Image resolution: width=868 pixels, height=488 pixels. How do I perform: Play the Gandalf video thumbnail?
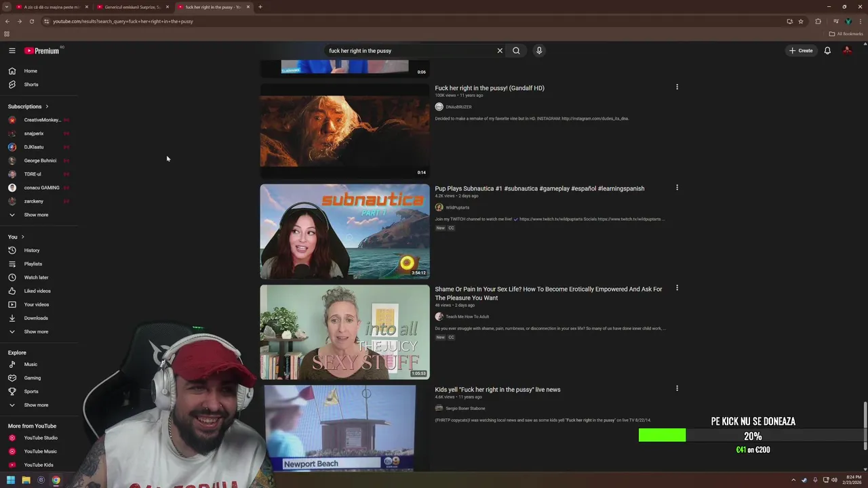pyautogui.click(x=344, y=131)
